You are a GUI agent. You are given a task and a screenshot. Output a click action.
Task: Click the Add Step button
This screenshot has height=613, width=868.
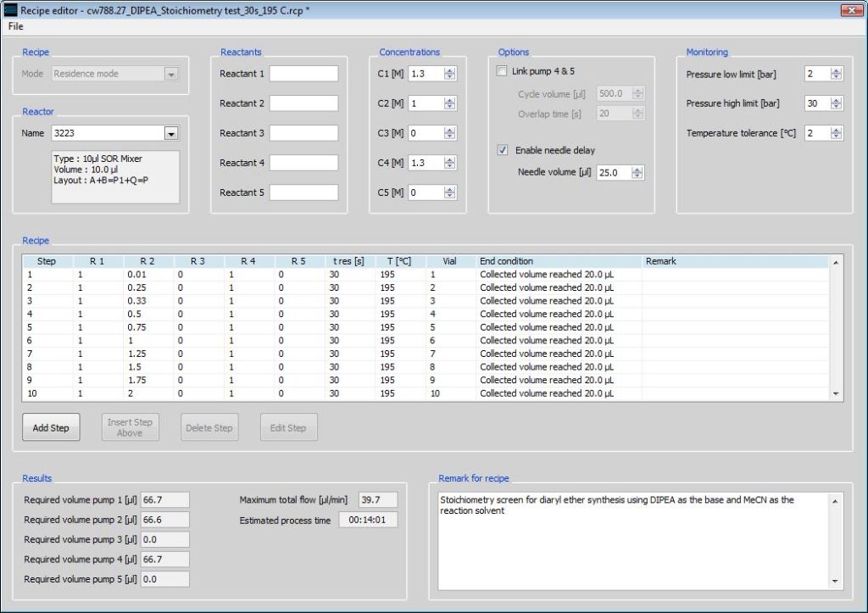[x=51, y=428]
